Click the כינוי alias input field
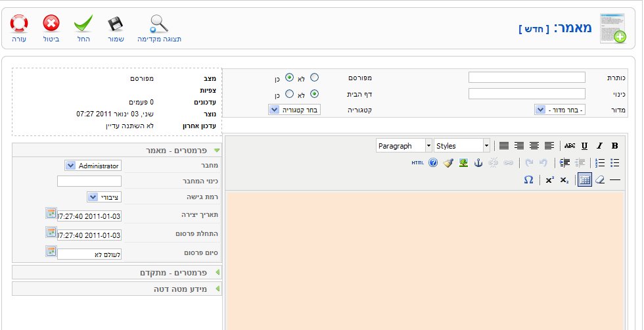 527,94
